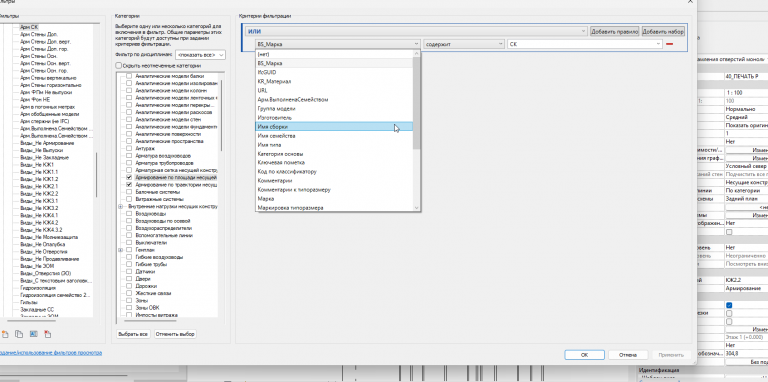Choose Изготовитель from parameter list
Screen dimensions: 768x382
coord(334,118)
